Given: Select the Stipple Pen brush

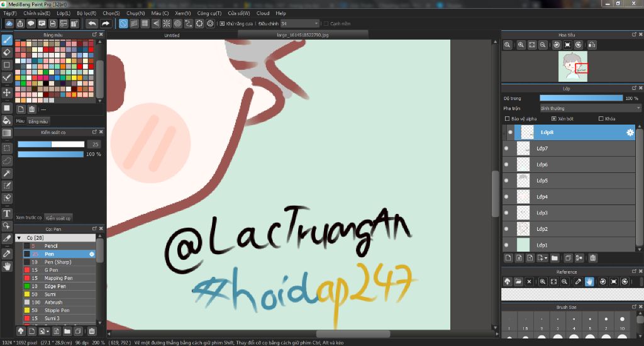Looking at the screenshot, I should pos(60,310).
